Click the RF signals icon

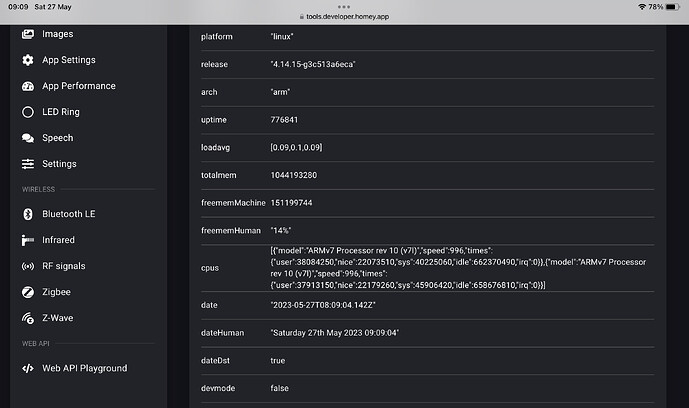[28, 266]
